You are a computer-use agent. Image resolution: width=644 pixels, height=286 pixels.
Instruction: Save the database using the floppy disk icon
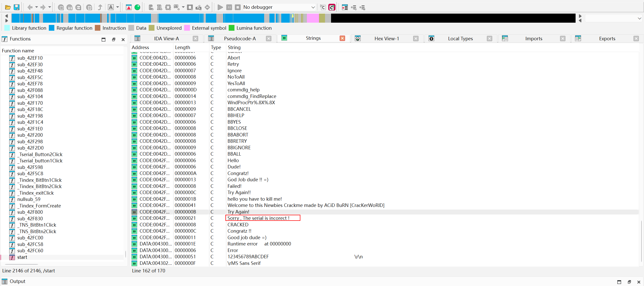coord(17,7)
